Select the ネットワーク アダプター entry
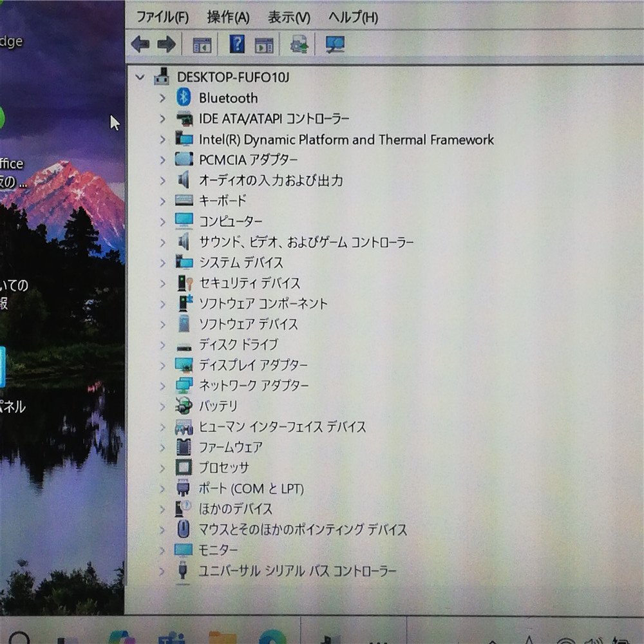Viewport: 644px width, 644px height. [x=251, y=386]
